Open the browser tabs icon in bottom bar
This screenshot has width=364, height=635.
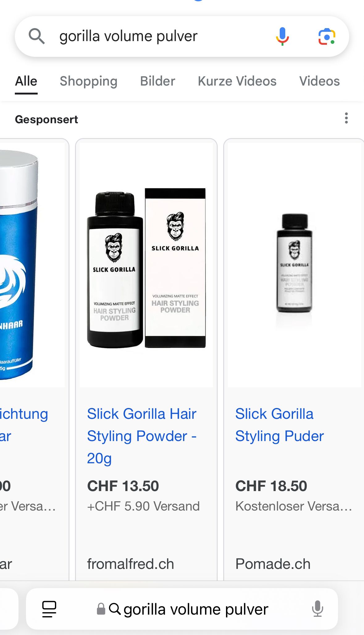coord(49,609)
